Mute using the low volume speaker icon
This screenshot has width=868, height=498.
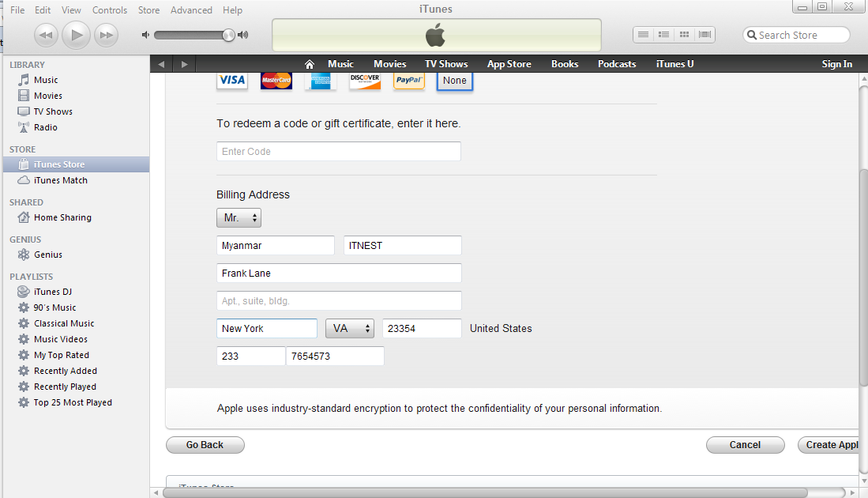point(145,35)
